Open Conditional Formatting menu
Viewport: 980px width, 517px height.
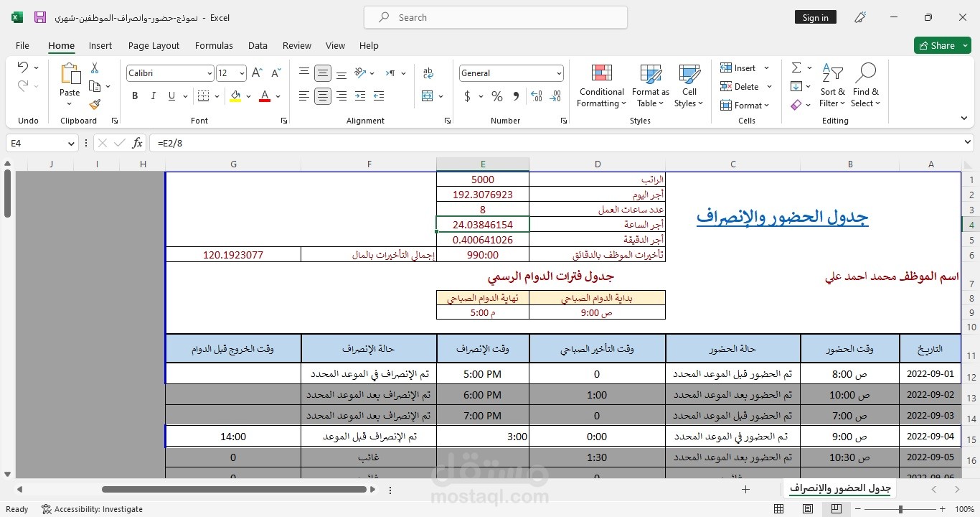click(x=601, y=86)
